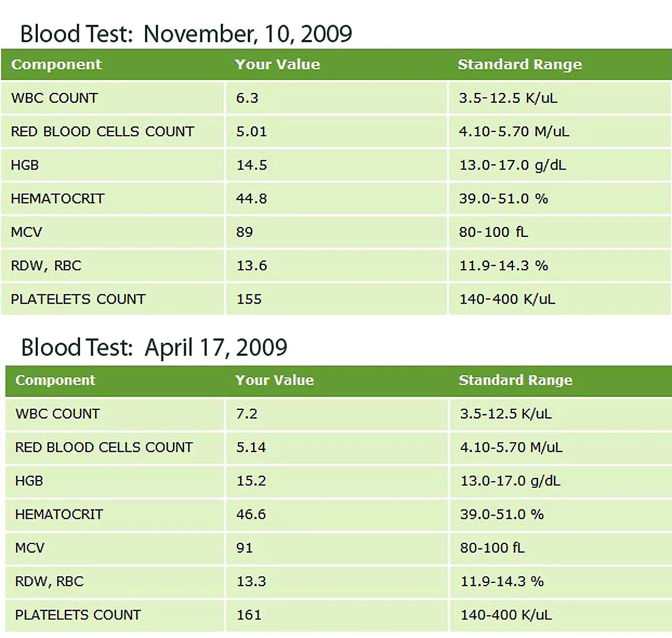This screenshot has height=638, width=672.
Task: Click the April 17, 2009 blood test heading
Action: click(154, 348)
